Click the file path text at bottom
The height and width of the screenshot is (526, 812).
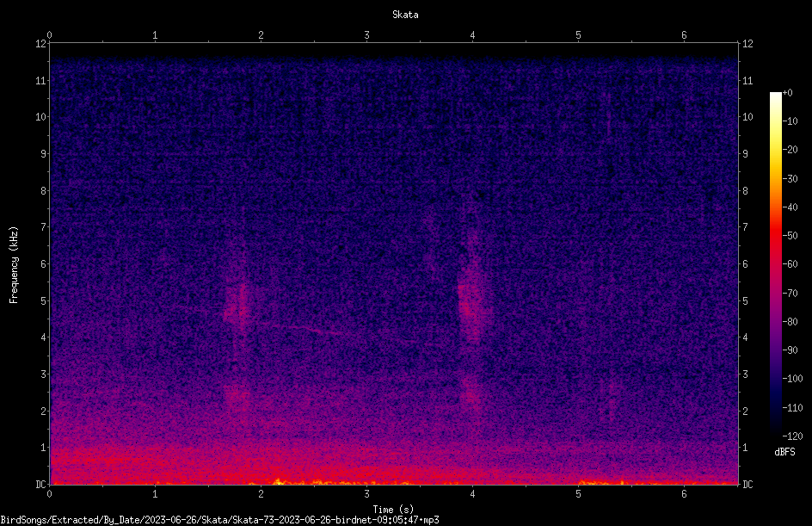pyautogui.click(x=219, y=520)
